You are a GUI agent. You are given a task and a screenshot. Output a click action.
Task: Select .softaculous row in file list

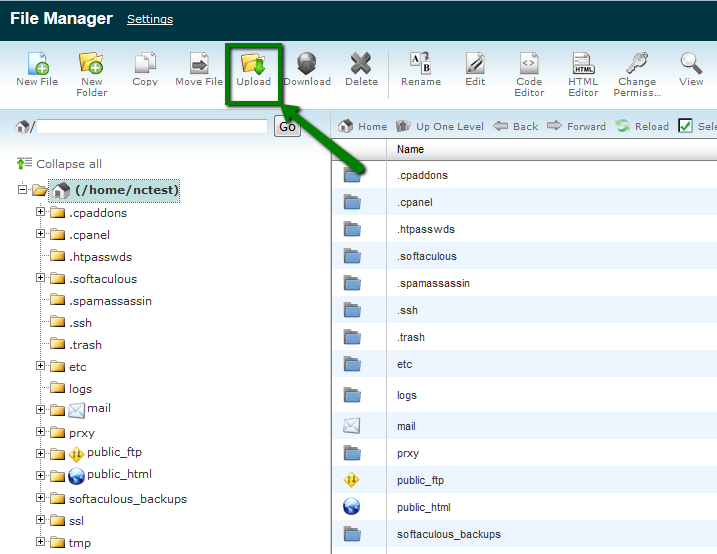click(524, 256)
